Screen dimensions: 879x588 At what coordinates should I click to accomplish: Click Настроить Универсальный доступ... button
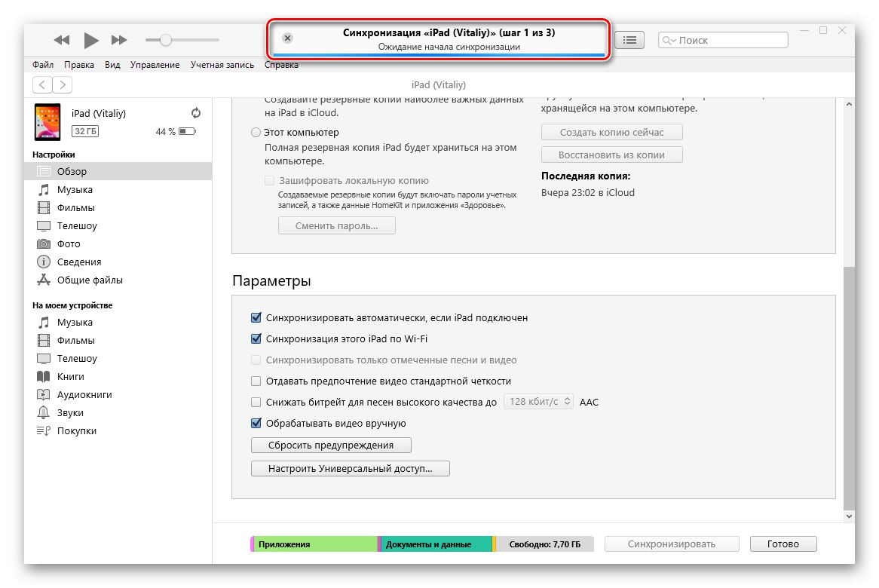coord(350,469)
